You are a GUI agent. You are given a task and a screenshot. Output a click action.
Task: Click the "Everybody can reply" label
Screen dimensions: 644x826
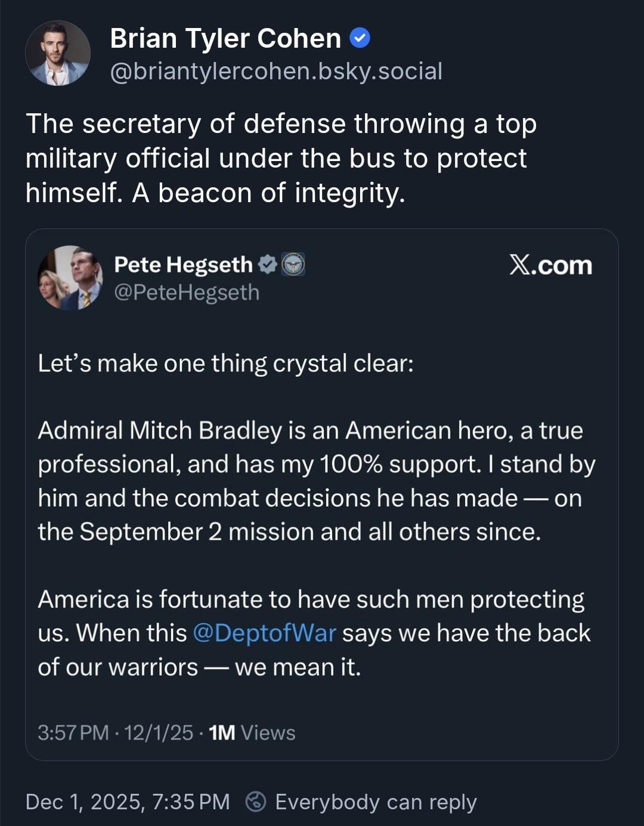[x=376, y=802]
